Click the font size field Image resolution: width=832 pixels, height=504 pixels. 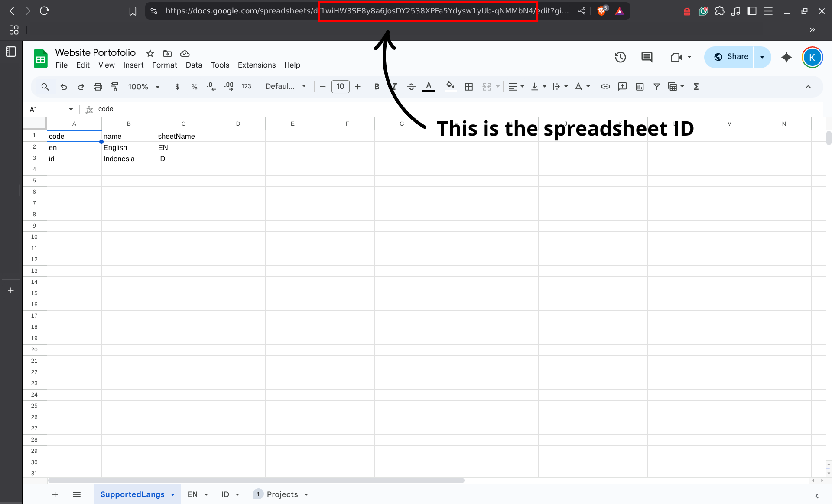coord(340,87)
